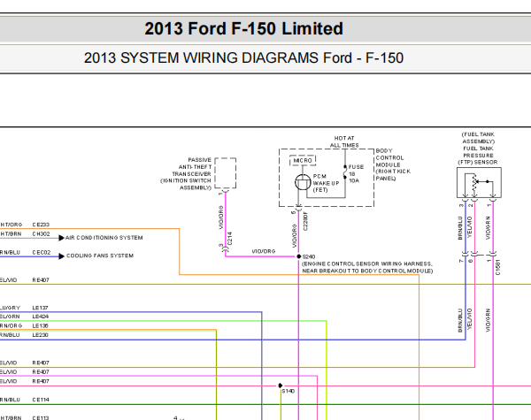The image size is (531, 420).
Task: Click the CE114 circuit code
Action: [41, 400]
